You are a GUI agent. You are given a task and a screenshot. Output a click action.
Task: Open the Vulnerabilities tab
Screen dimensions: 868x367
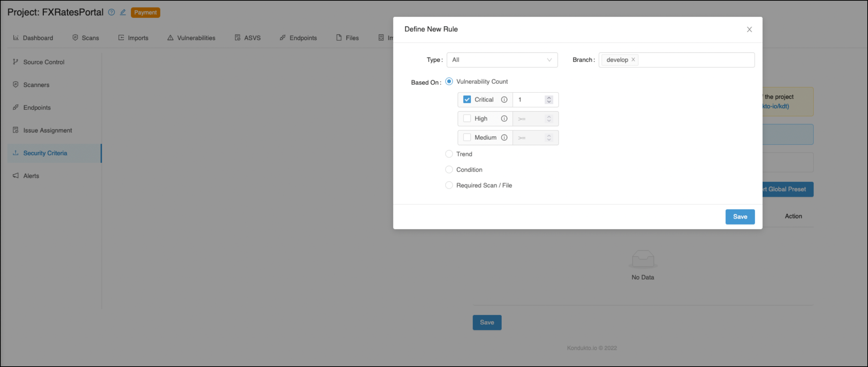(x=191, y=38)
